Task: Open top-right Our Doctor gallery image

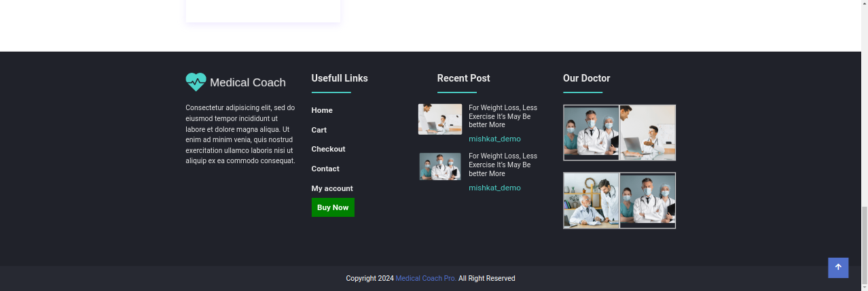Action: (x=648, y=133)
